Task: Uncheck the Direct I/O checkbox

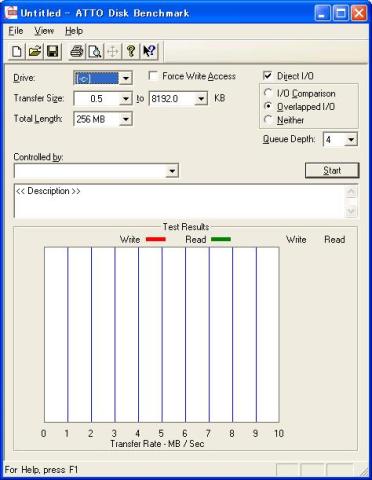Action: click(x=267, y=76)
